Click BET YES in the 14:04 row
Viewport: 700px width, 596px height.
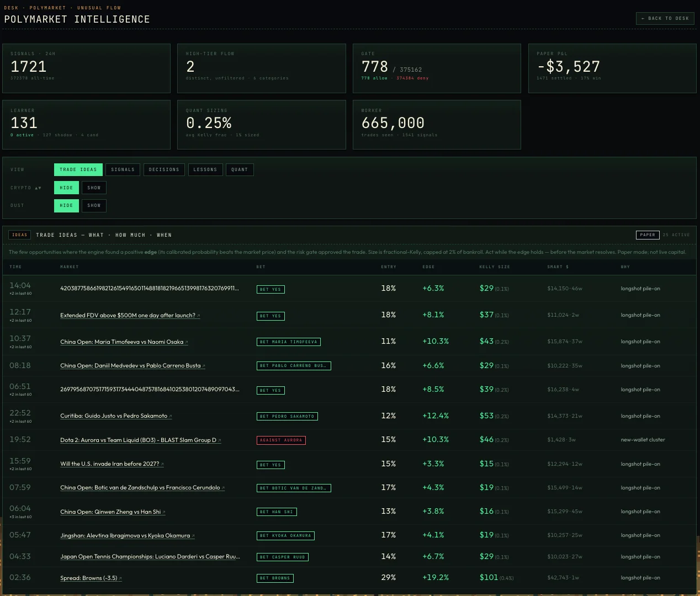point(271,289)
